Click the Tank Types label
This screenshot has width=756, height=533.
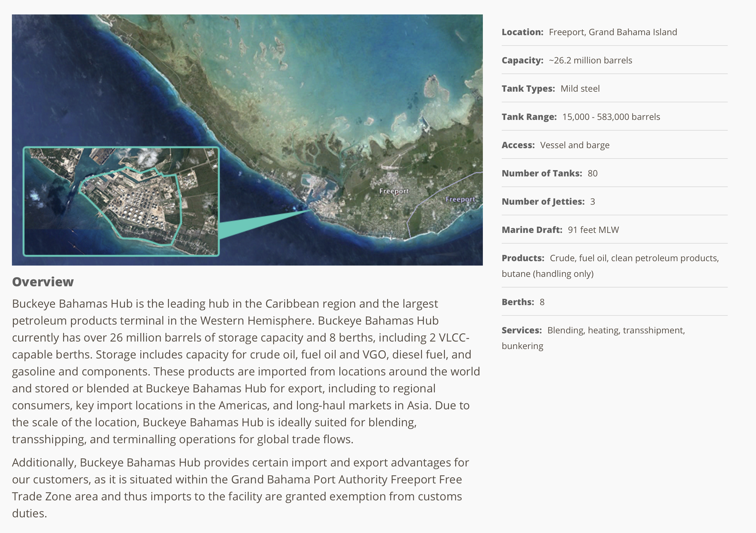(528, 89)
